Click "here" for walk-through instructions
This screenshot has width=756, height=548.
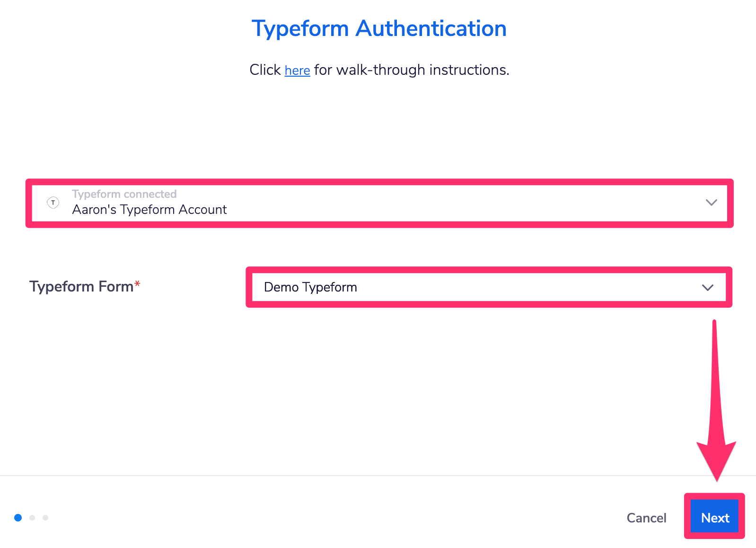click(297, 71)
